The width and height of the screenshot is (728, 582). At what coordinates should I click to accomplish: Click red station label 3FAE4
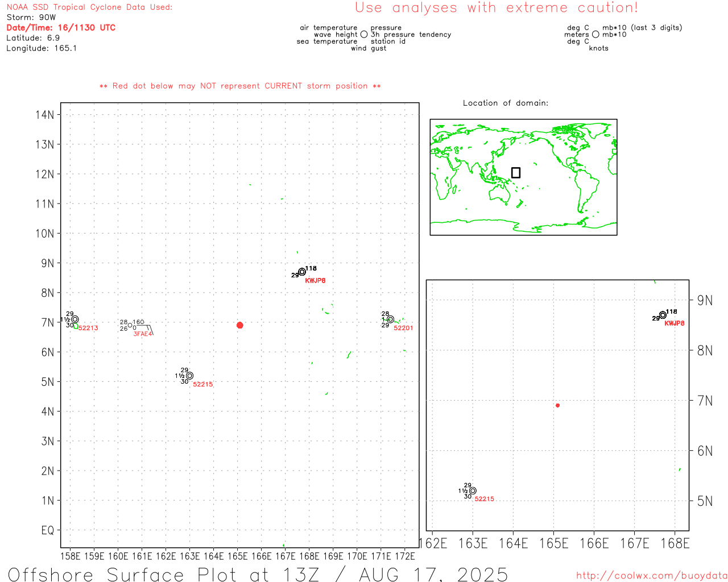point(143,334)
